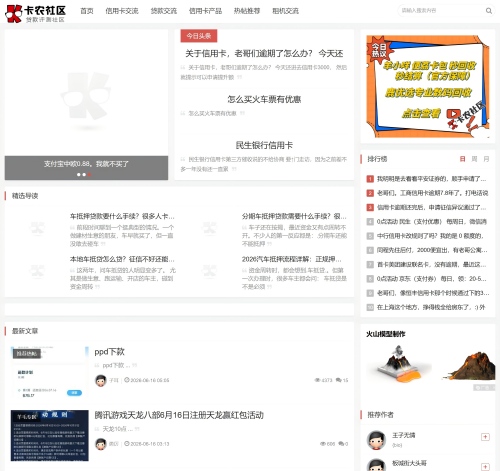Open carousel caption 支付宝中顺0.88，我就不买了

pyautogui.click(x=86, y=164)
